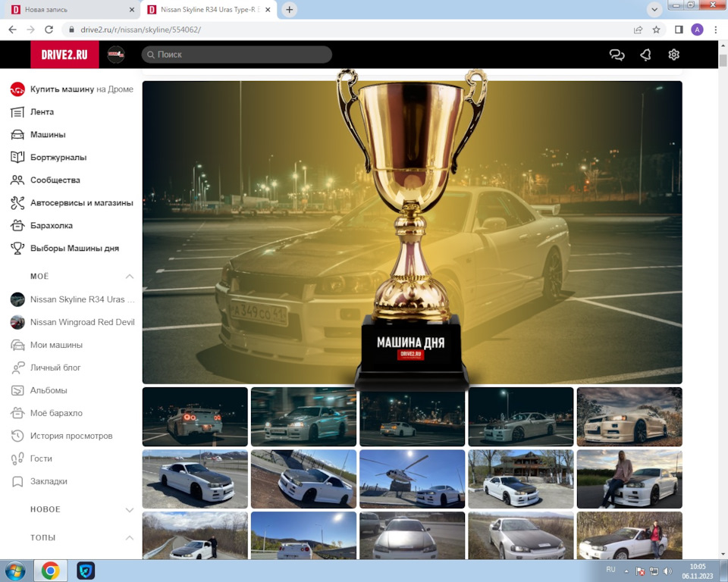Open thumbnail of woman sitting on hood
This screenshot has width=728, height=582.
[629, 479]
